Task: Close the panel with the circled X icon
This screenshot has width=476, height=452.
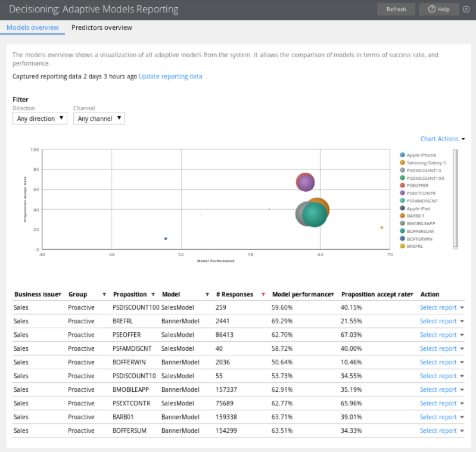Action: [466, 10]
